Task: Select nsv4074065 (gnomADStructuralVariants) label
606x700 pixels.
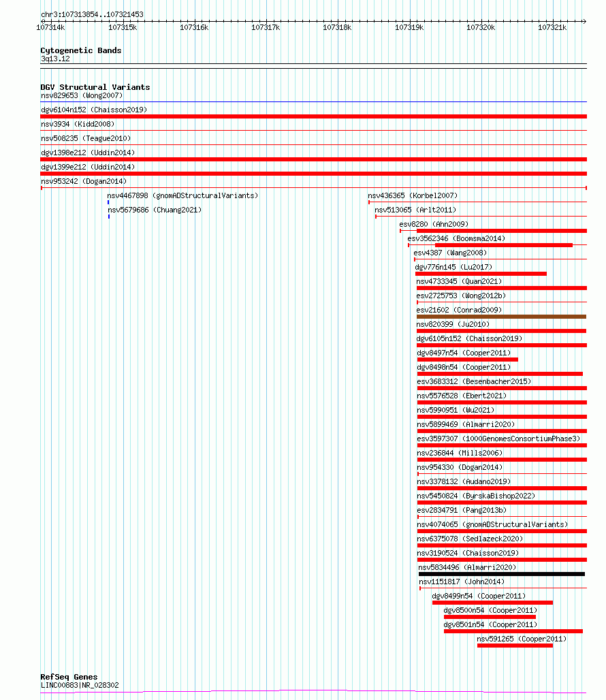Action: point(492,524)
